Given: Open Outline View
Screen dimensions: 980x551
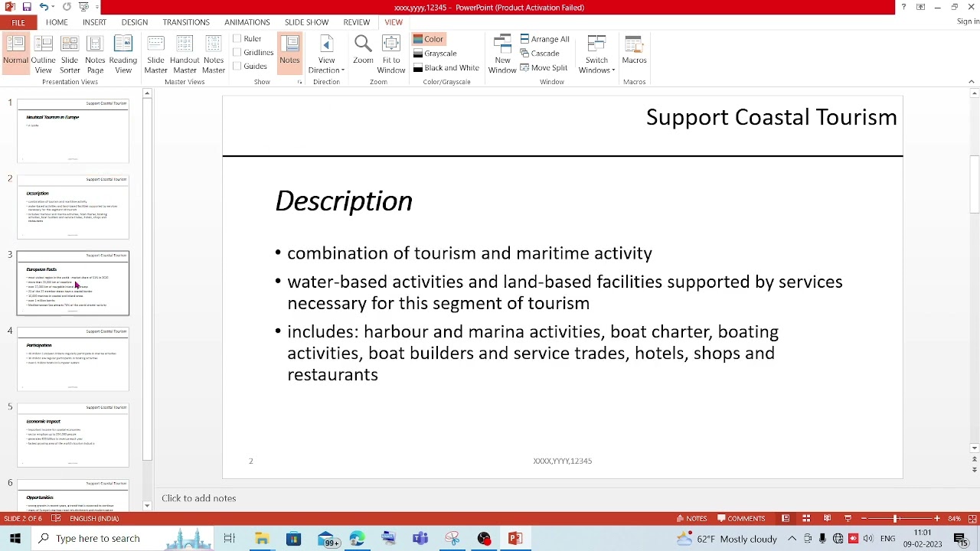Looking at the screenshot, I should (x=43, y=54).
